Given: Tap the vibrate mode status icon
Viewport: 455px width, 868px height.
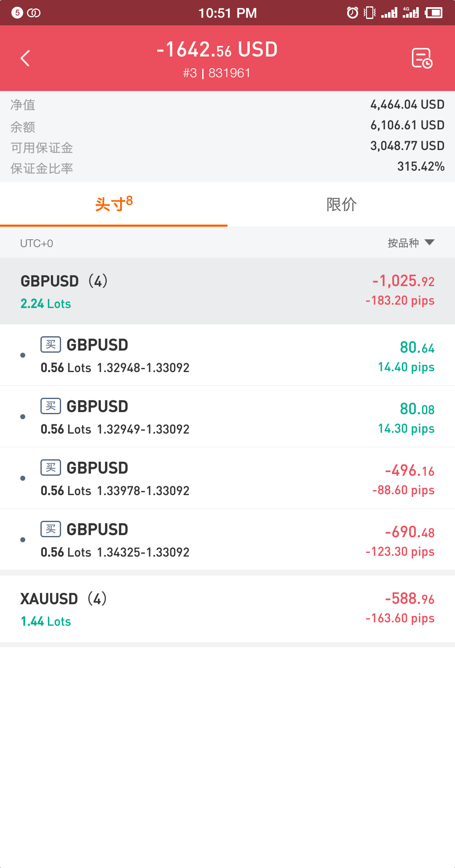Looking at the screenshot, I should click(369, 13).
